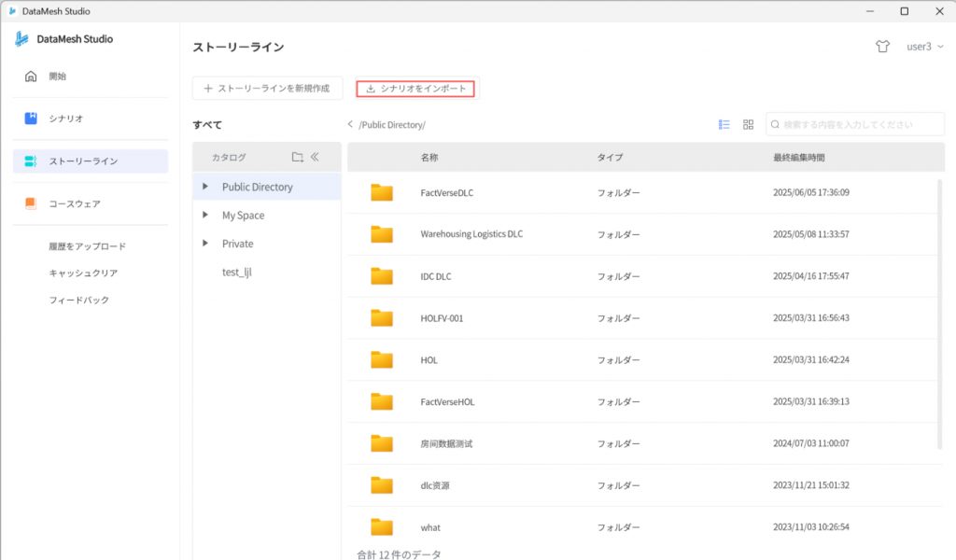
Task: Click the シナリオをインポート button
Action: click(415, 89)
